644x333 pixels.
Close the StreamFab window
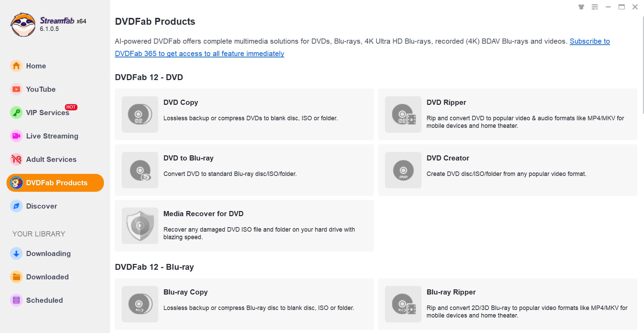point(635,7)
